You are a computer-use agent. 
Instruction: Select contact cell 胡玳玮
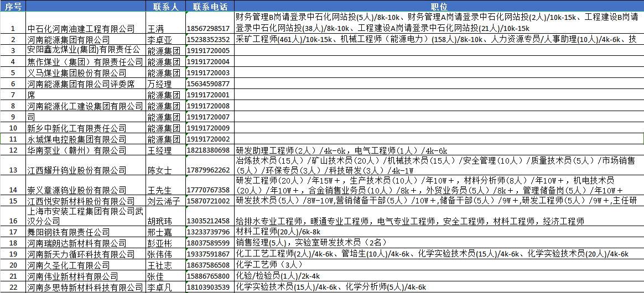click(159, 221)
